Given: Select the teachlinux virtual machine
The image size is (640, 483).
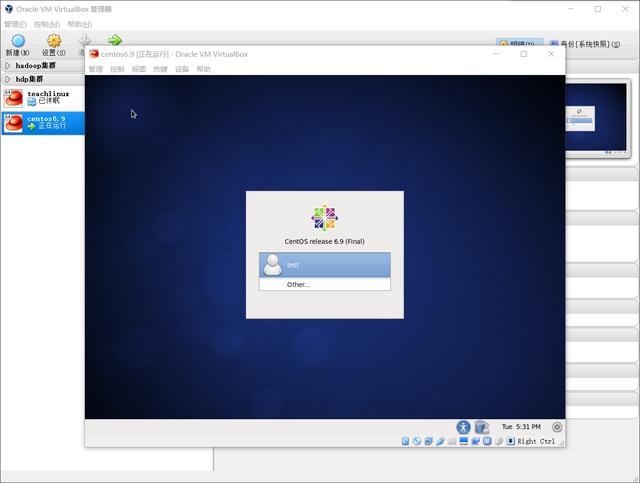Looking at the screenshot, I should [43, 98].
